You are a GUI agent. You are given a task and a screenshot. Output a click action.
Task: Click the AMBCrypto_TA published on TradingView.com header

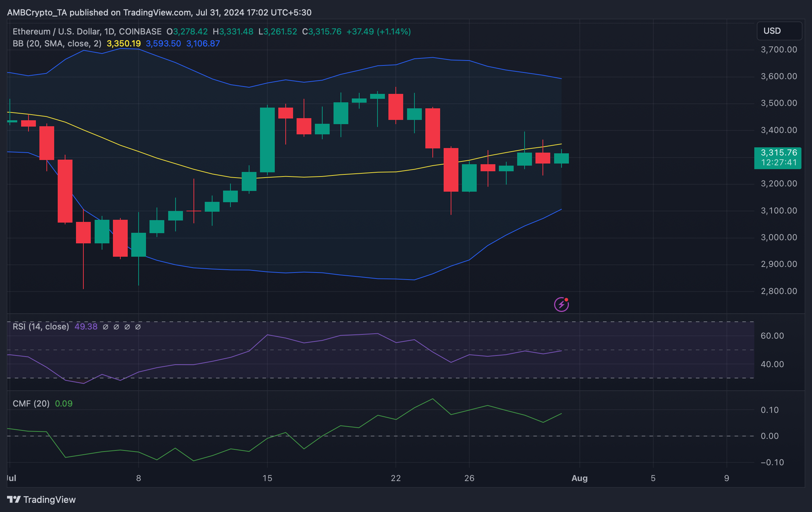[x=159, y=13]
